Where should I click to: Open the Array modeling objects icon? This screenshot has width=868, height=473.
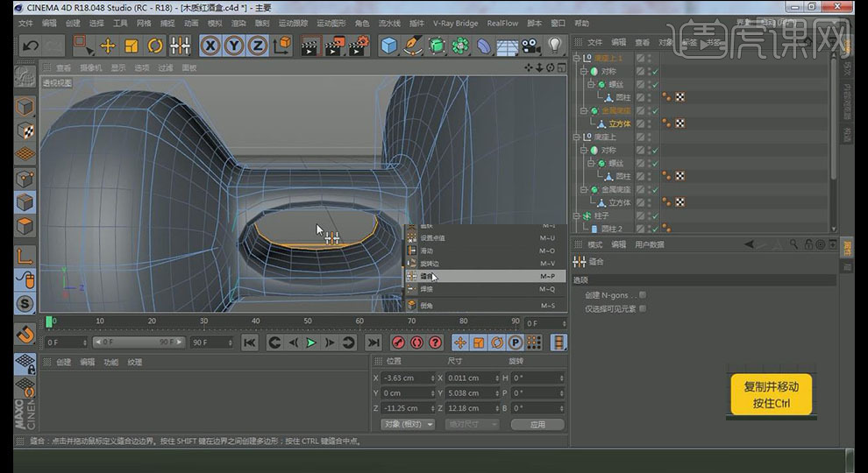[460, 46]
